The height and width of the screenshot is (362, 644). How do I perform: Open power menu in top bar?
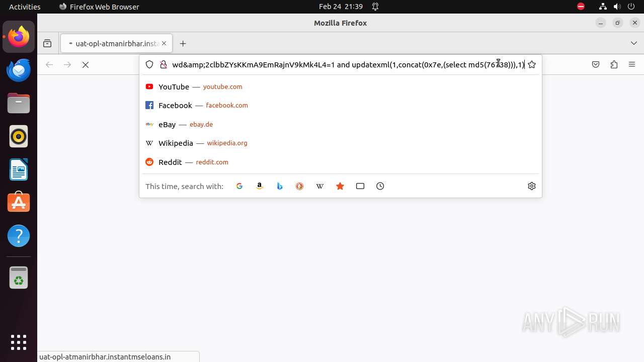[631, 7]
